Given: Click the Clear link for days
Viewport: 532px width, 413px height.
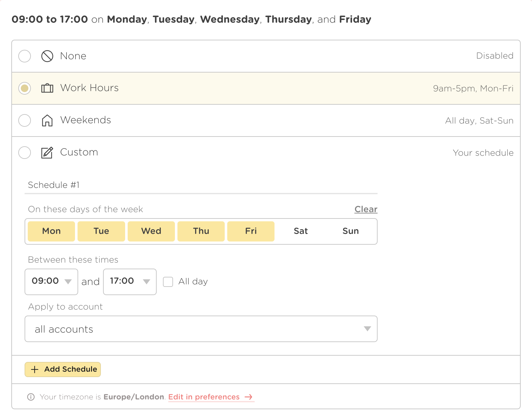Looking at the screenshot, I should 366,209.
